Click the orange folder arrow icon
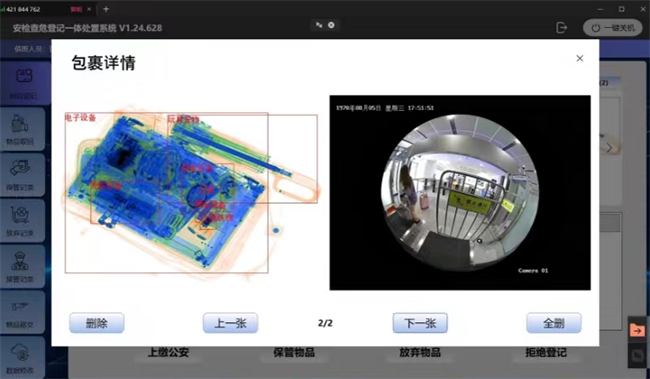Screen dimensions: 650x379 [638, 330]
